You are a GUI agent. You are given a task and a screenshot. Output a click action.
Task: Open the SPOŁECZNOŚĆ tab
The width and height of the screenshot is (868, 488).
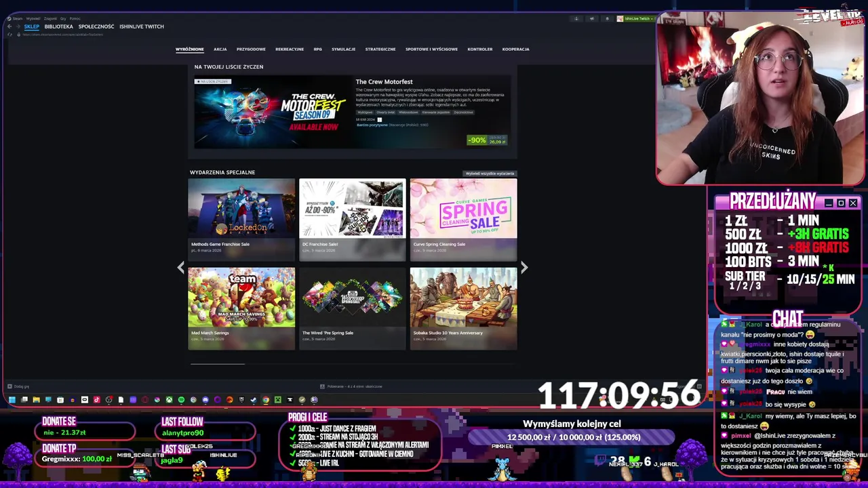tap(96, 26)
